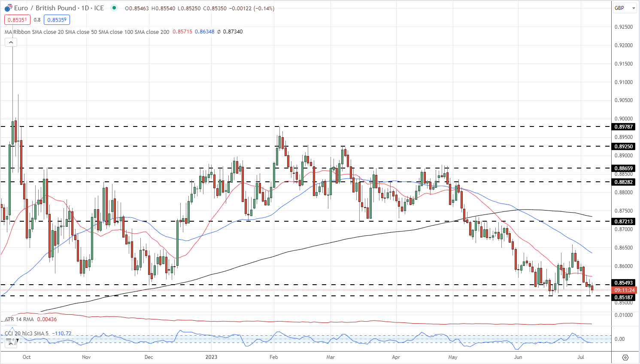Click the May label on time axis
Viewport: 640px width, 364px height.
click(453, 357)
